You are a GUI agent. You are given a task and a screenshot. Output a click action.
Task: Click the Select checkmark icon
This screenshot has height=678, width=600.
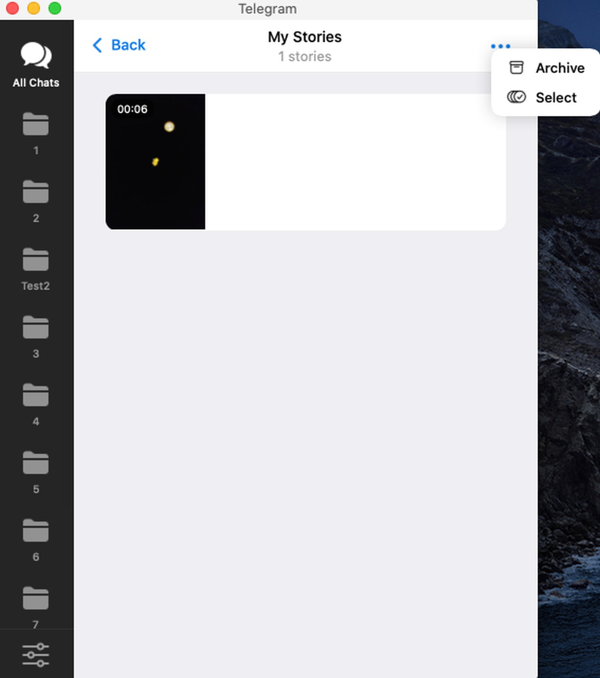(x=516, y=97)
